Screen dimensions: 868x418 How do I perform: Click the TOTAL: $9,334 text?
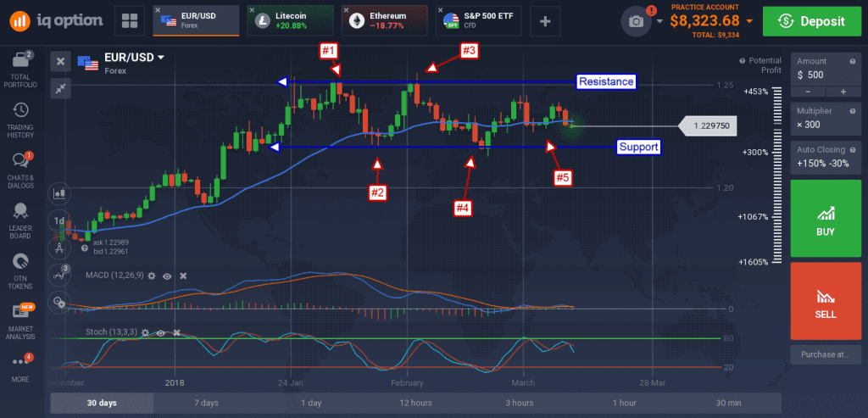tap(715, 35)
